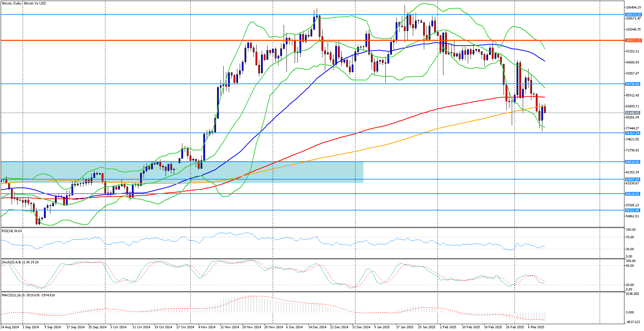
Task: Click the 30.00 level on the RSI scale
Action: pyautogui.click(x=630, y=249)
